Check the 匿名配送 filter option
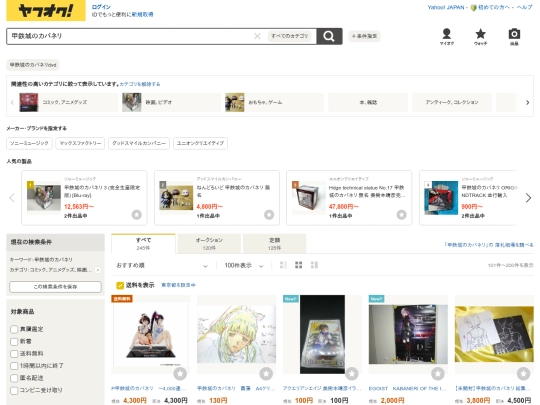 [x=14, y=378]
